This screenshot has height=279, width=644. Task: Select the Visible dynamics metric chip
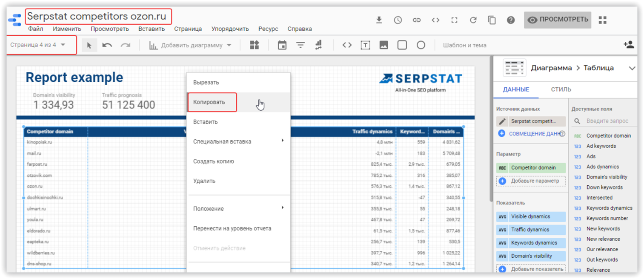click(531, 216)
